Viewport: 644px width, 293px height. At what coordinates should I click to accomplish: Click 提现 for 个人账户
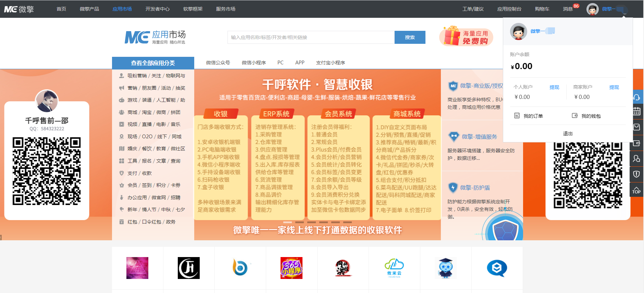(554, 87)
